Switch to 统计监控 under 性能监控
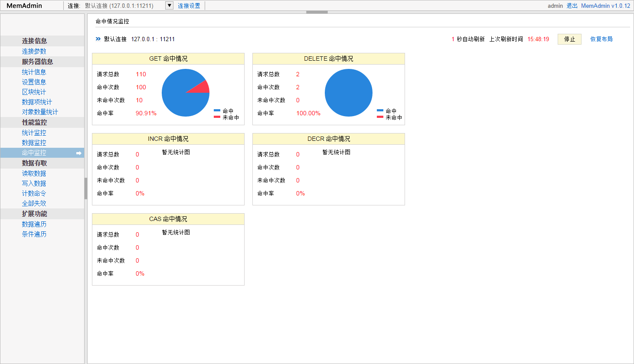 tap(34, 133)
